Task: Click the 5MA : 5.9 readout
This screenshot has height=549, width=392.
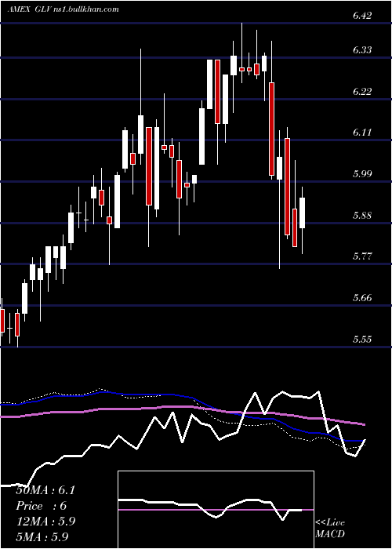Action: click(x=42, y=536)
